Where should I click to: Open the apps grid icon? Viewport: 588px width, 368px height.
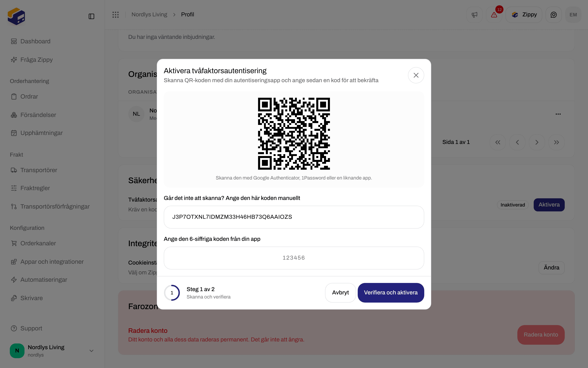[x=115, y=15]
